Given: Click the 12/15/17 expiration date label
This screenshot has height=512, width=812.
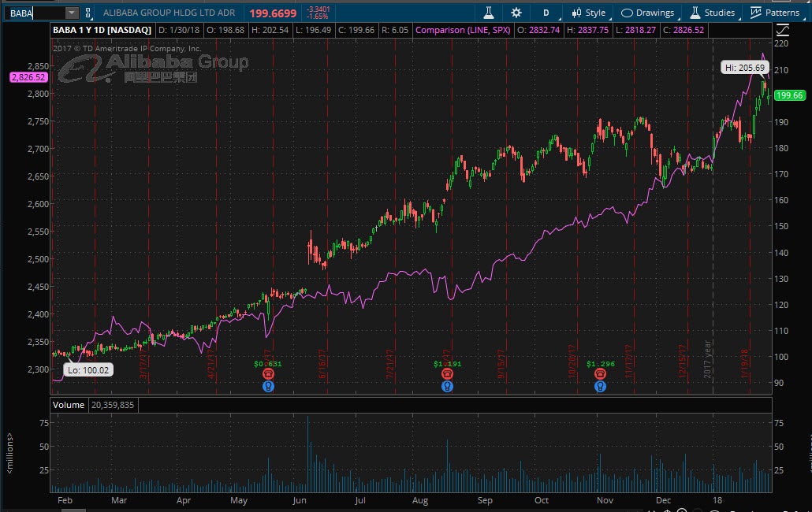Looking at the screenshot, I should tap(682, 361).
